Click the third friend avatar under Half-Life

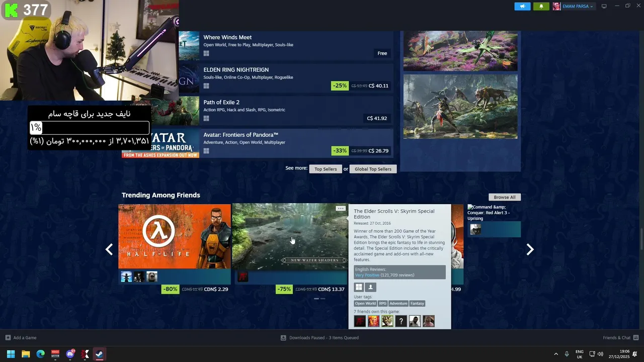coord(152,277)
